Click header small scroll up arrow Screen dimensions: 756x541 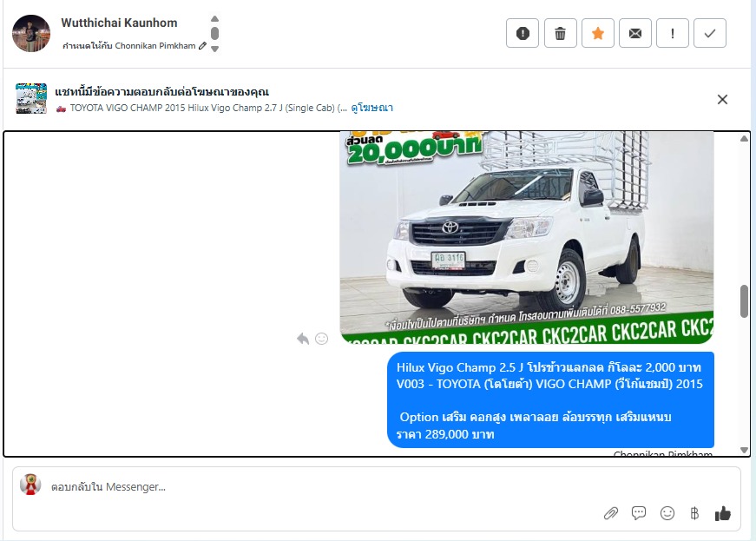215,19
